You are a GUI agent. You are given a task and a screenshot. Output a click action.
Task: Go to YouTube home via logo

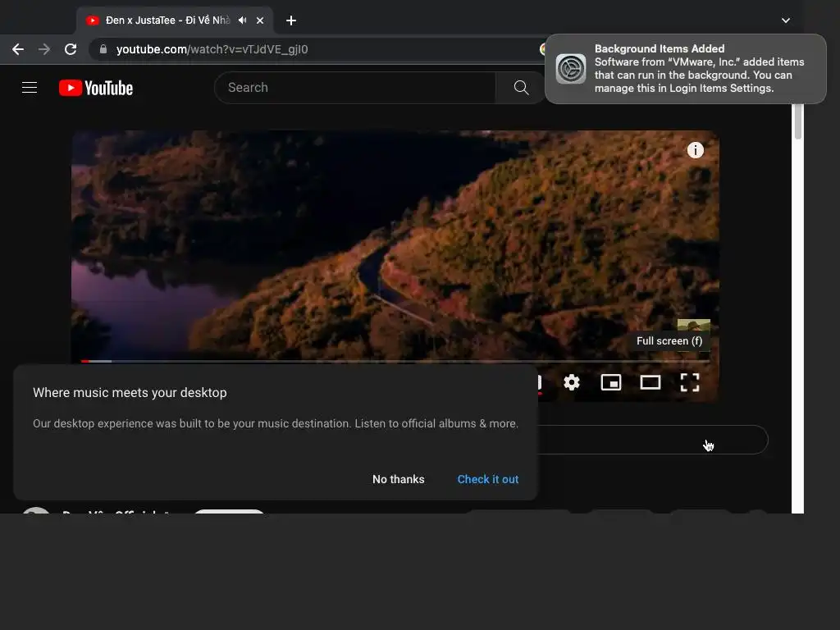(x=96, y=88)
